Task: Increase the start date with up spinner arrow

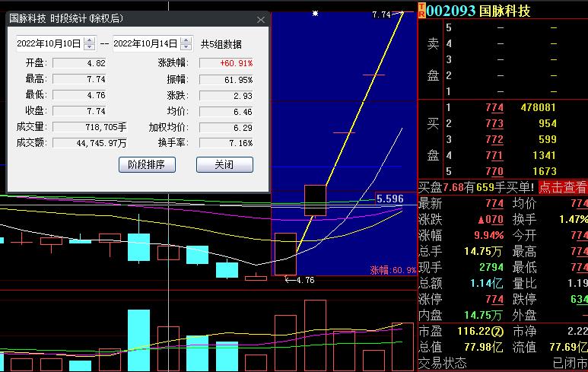Action: click(89, 40)
